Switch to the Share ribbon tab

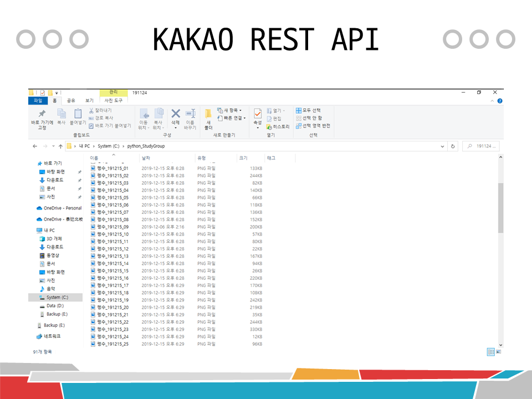tap(71, 101)
